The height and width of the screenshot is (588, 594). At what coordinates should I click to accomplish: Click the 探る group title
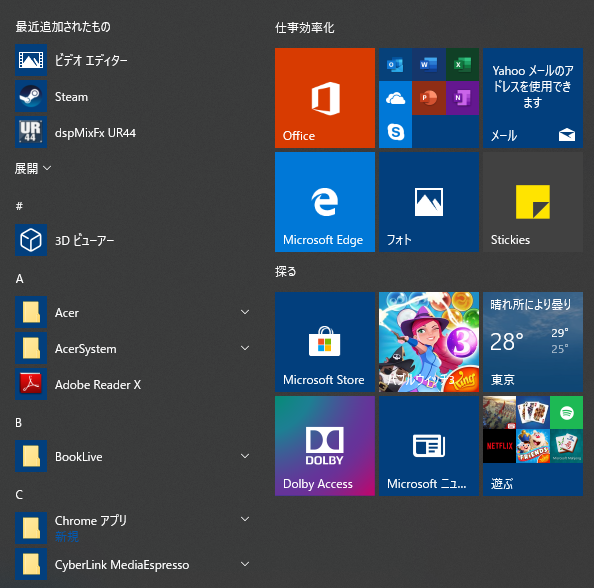[286, 271]
